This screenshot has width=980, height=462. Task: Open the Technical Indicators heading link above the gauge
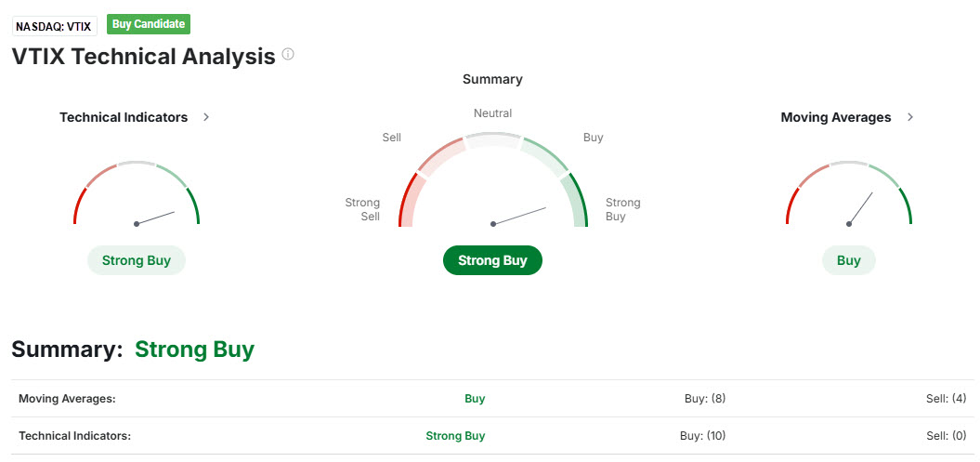[x=124, y=117]
